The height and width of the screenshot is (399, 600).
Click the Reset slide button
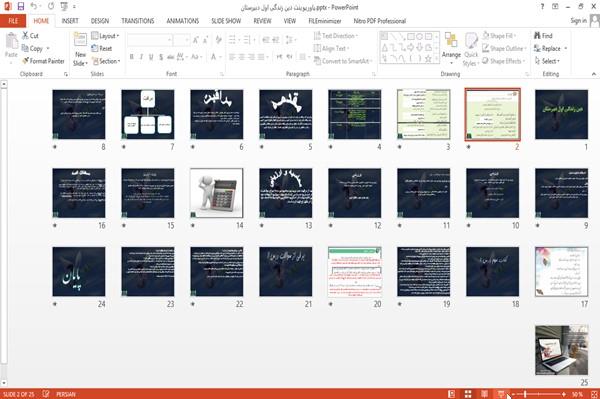tap(102, 49)
